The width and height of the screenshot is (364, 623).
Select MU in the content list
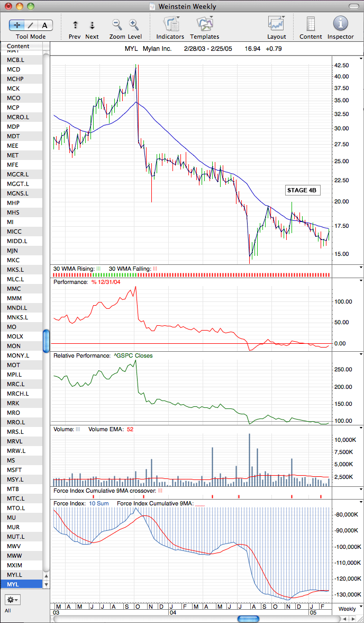21,517
